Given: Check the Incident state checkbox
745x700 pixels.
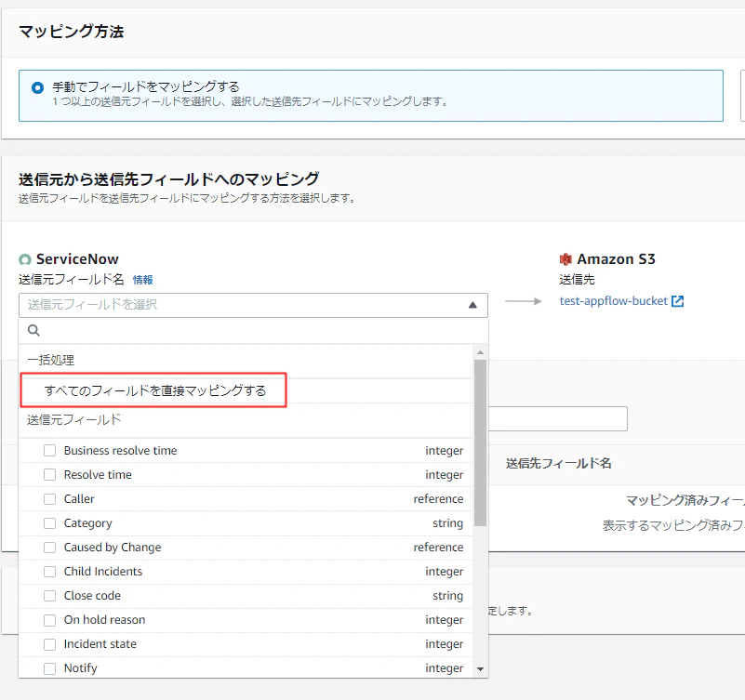Looking at the screenshot, I should [x=50, y=644].
